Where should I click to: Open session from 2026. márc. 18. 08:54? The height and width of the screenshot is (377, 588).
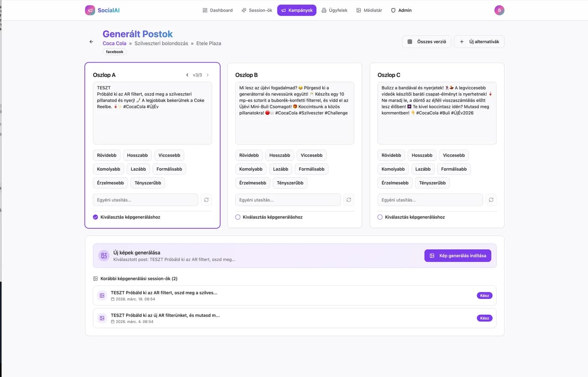295,296
